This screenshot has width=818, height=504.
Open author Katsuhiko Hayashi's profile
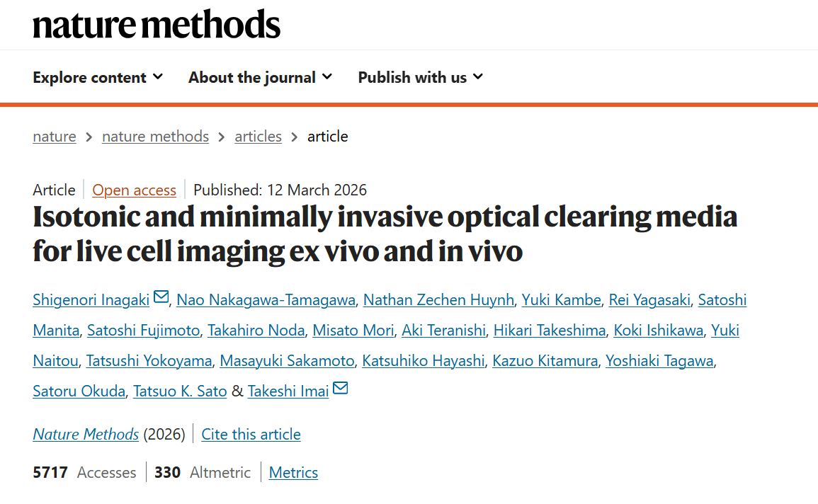424,360
